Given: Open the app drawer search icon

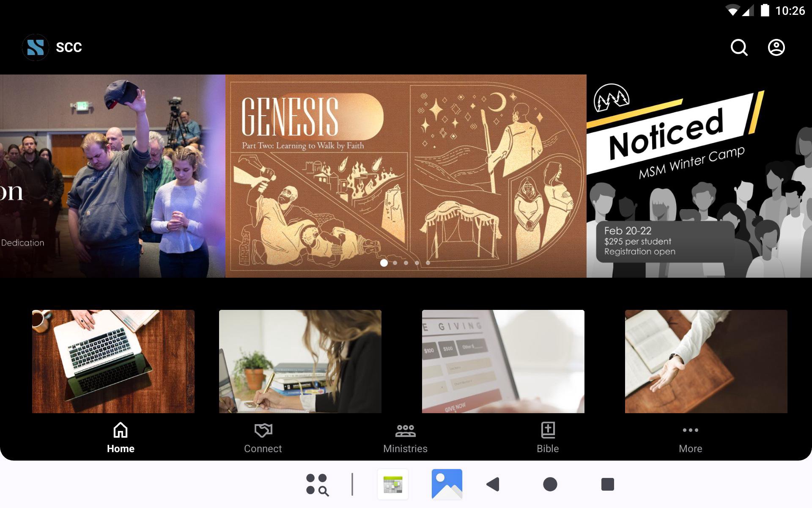Looking at the screenshot, I should click(x=317, y=484).
